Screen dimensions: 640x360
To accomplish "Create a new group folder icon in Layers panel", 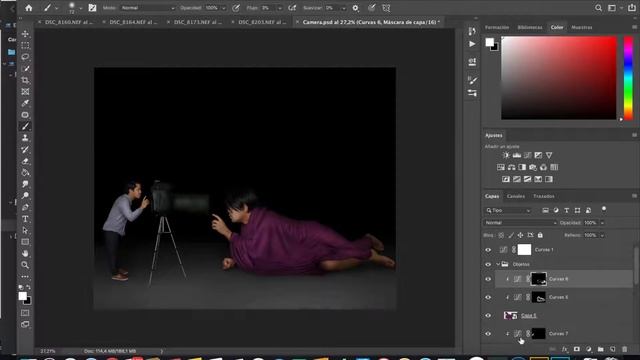I will coord(600,349).
